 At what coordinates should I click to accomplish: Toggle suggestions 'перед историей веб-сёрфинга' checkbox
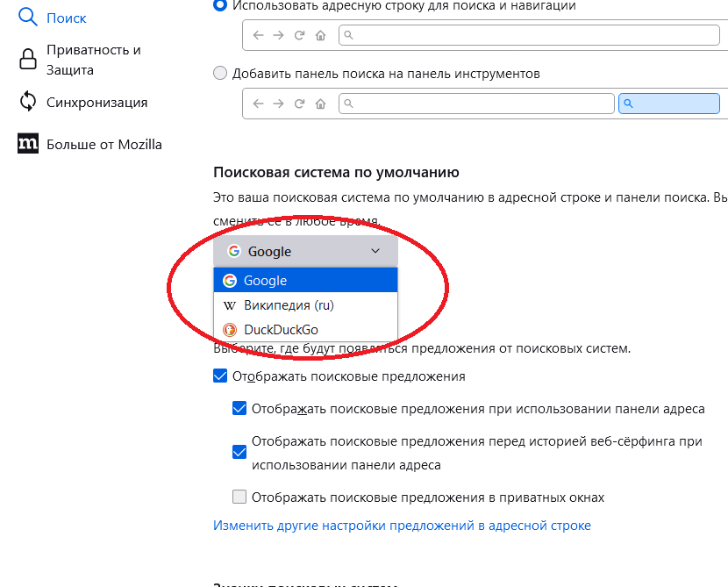(239, 453)
